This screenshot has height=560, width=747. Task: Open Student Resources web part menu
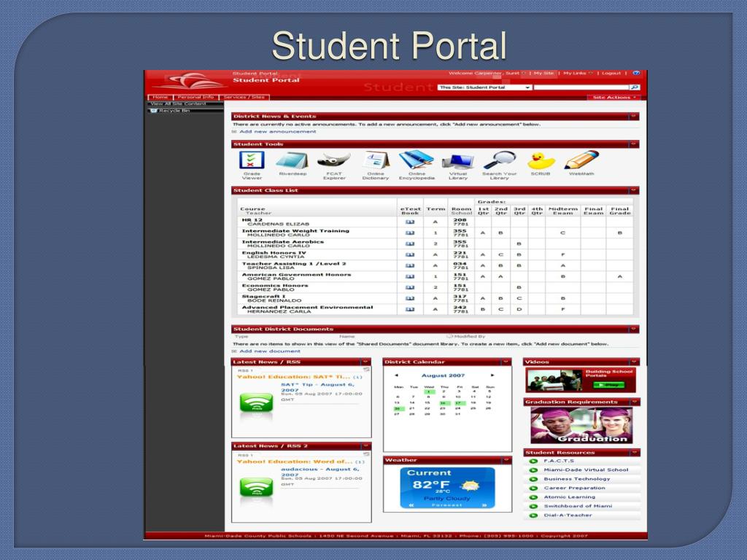coord(635,452)
